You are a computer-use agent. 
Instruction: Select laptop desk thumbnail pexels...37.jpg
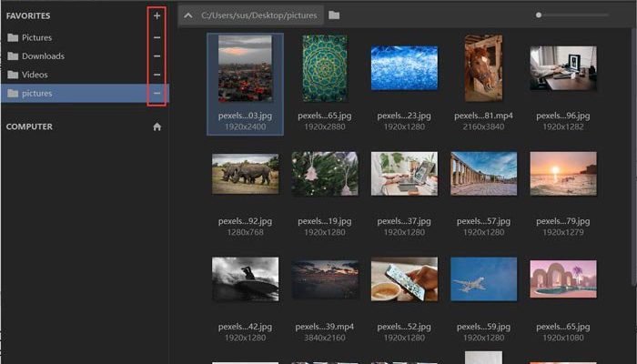tap(404, 174)
